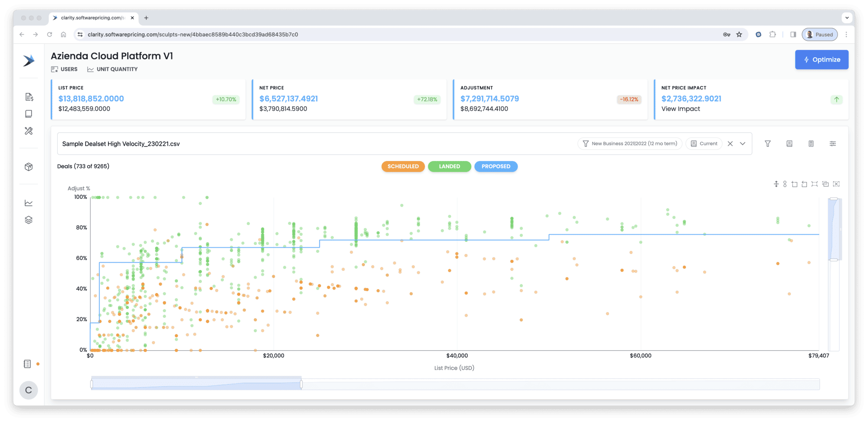Open the browser extensions puzzle icon

click(773, 34)
